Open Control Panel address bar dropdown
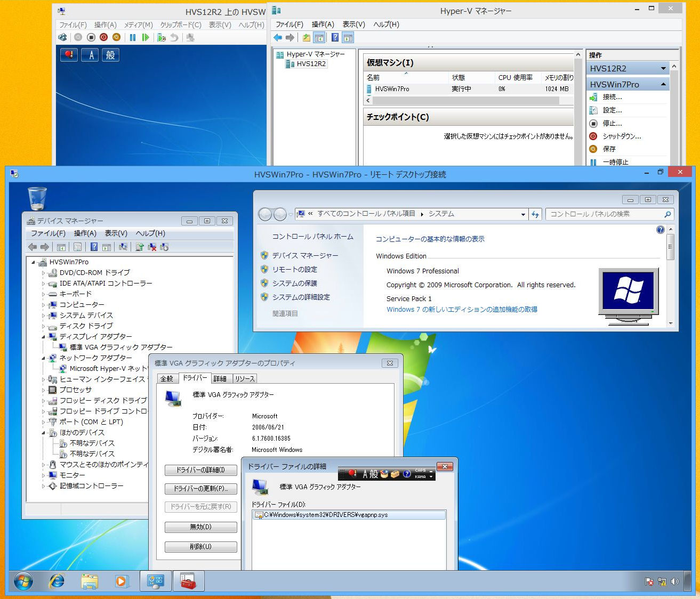 523,214
